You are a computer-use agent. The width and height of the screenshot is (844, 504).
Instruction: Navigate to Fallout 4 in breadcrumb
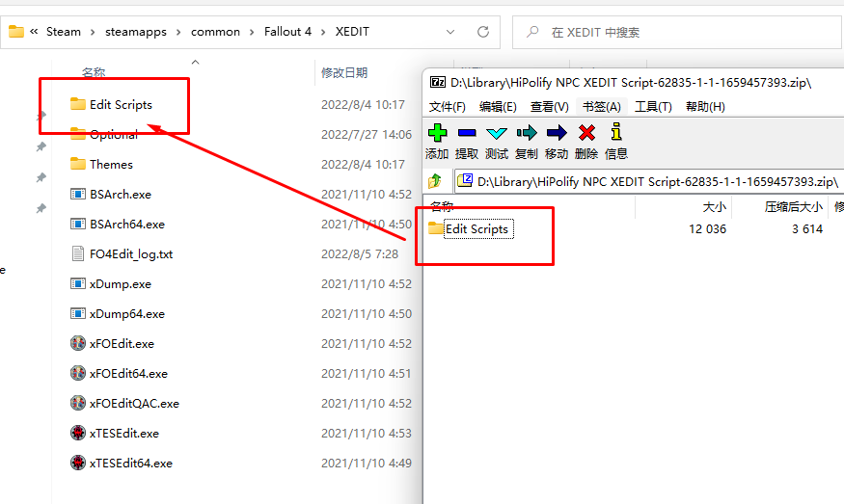pyautogui.click(x=288, y=32)
